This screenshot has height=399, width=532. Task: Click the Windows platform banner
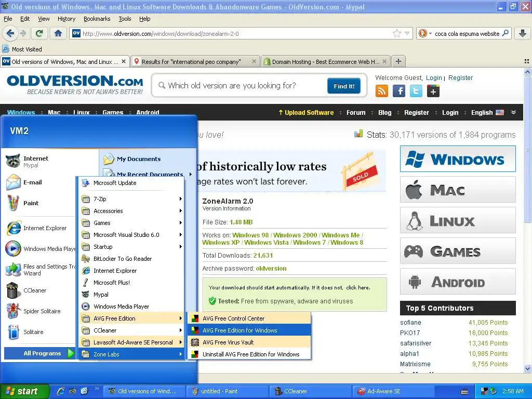point(458,159)
